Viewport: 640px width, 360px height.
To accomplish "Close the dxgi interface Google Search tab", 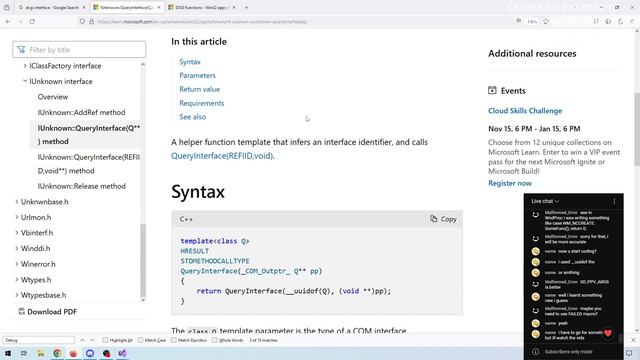I will (x=84, y=7).
